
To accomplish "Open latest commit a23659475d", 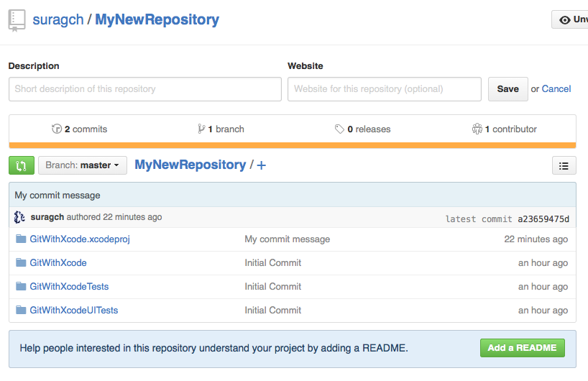I will pos(543,219).
